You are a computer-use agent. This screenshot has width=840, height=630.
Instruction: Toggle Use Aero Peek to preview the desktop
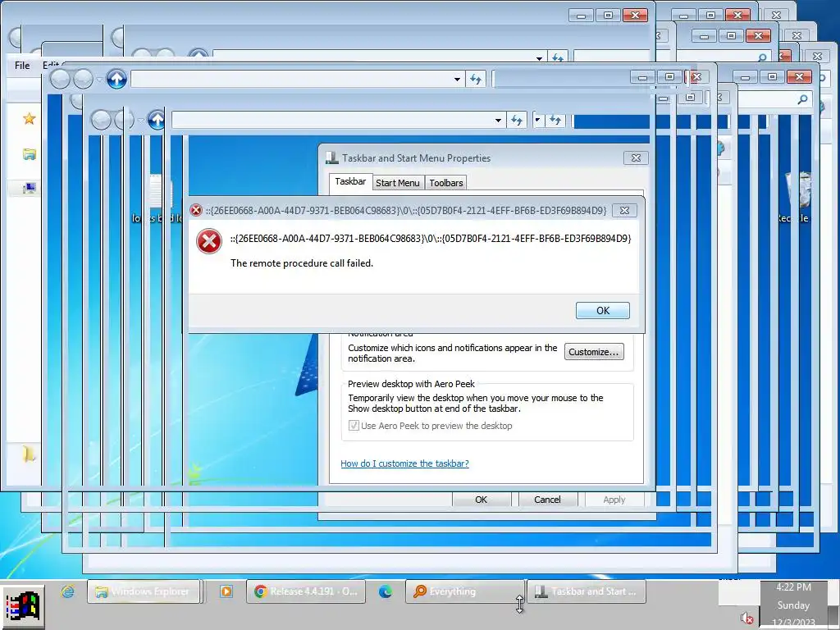tap(354, 426)
